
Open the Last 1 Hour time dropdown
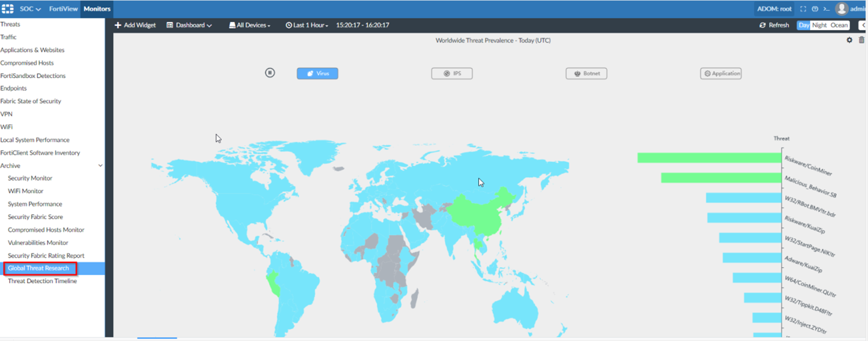pos(307,25)
